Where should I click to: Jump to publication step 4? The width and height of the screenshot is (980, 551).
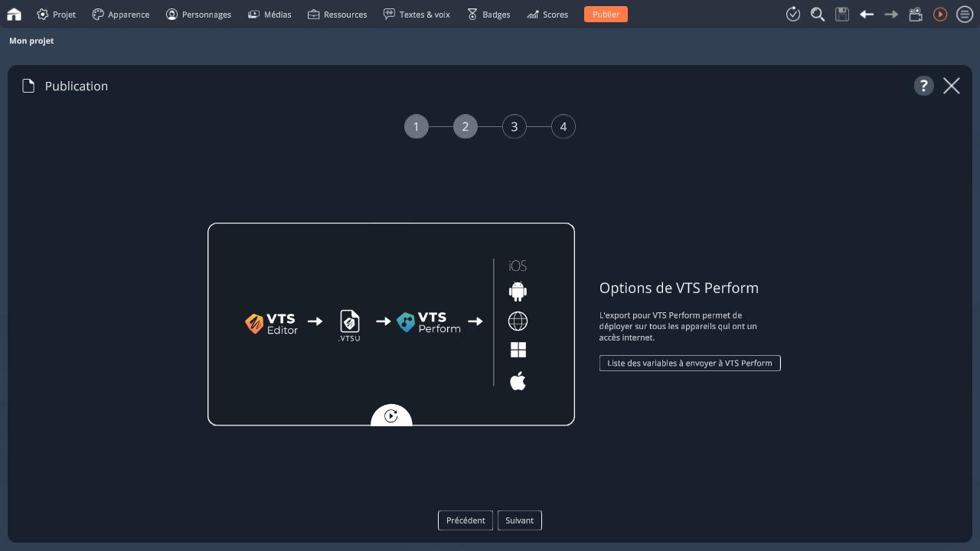click(x=563, y=127)
